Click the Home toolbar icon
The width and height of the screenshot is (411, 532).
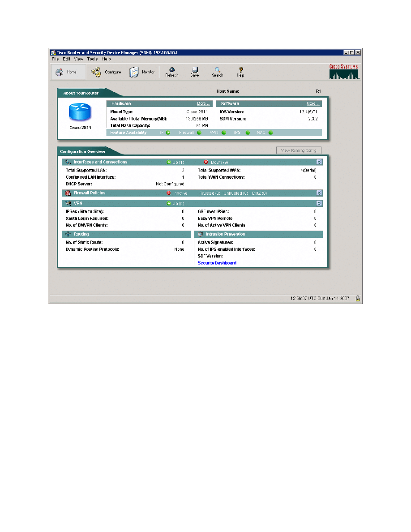pyautogui.click(x=59, y=72)
